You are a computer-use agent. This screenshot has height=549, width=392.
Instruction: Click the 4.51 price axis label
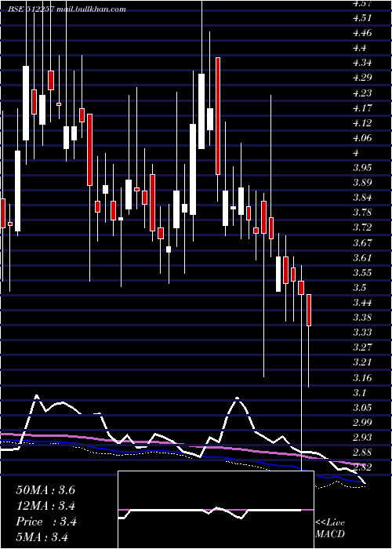tap(361, 17)
